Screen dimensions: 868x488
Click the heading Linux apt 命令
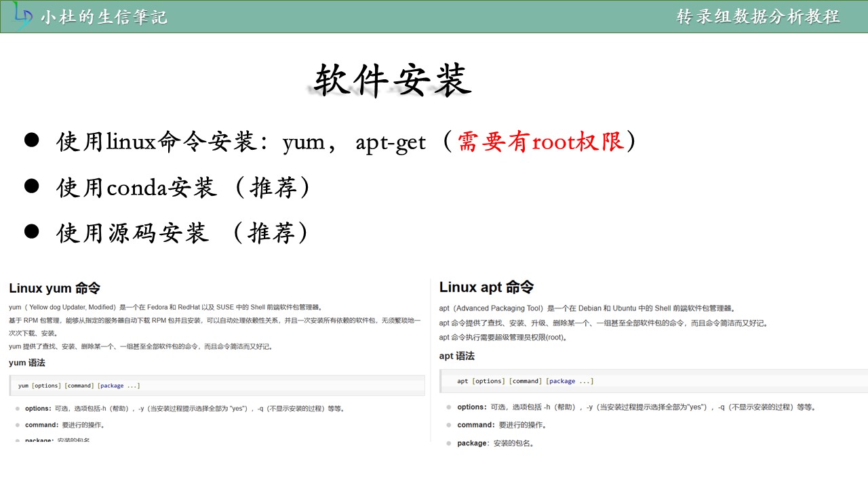point(486,287)
